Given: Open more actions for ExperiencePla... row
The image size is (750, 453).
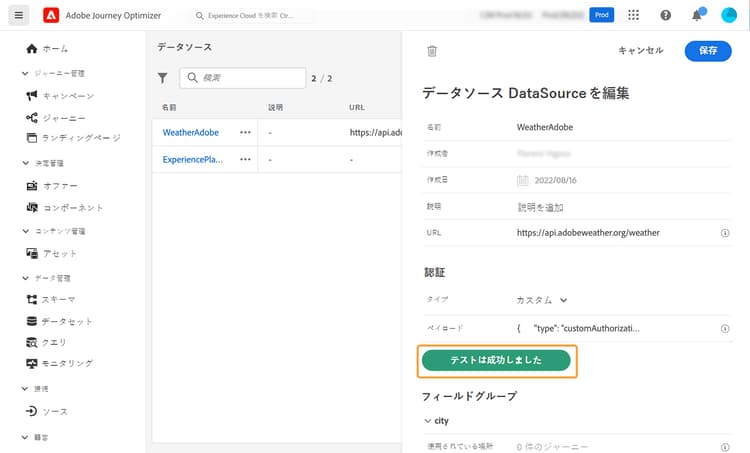Looking at the screenshot, I should tap(245, 159).
